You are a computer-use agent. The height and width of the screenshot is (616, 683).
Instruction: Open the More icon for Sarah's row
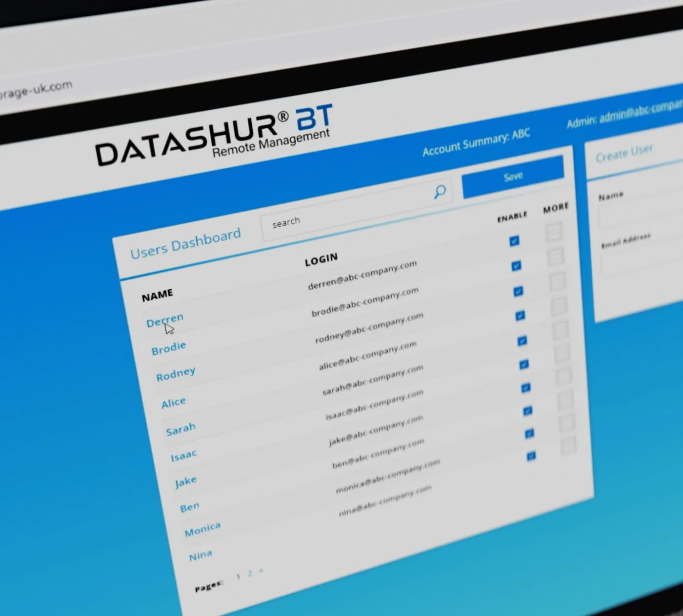point(561,330)
